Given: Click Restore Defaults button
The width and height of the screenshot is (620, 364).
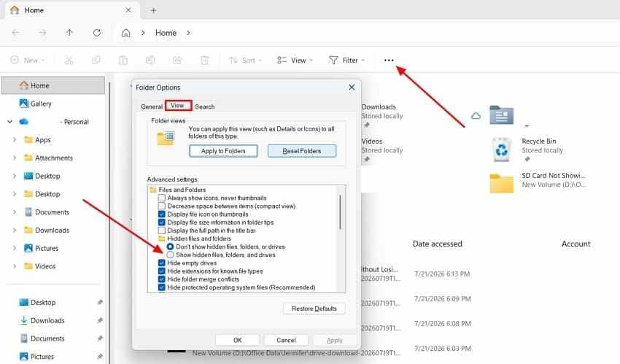Looking at the screenshot, I should click(314, 309).
